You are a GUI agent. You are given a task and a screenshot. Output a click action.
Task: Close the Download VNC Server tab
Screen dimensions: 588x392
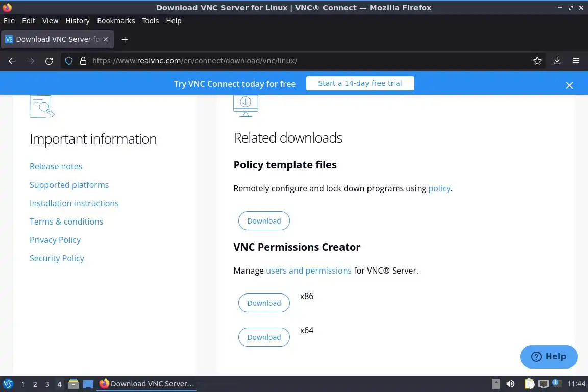click(106, 39)
